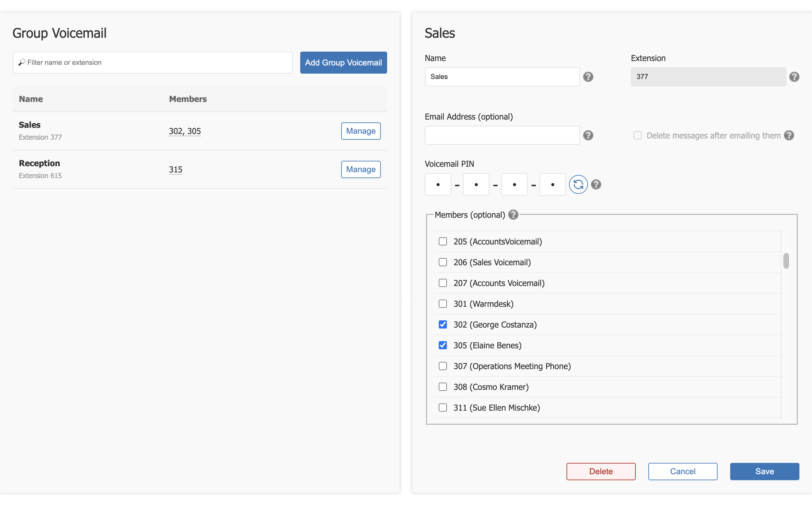
Task: Uncheck the 302 (George Costanza) member box
Action: point(443,324)
